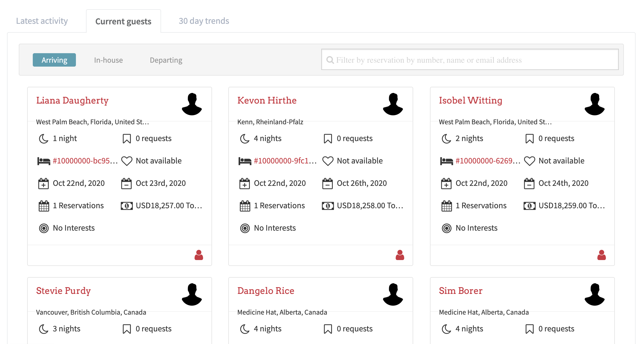Click moon icon on Kevon Hirthe card
The height and width of the screenshot is (344, 644).
(245, 139)
